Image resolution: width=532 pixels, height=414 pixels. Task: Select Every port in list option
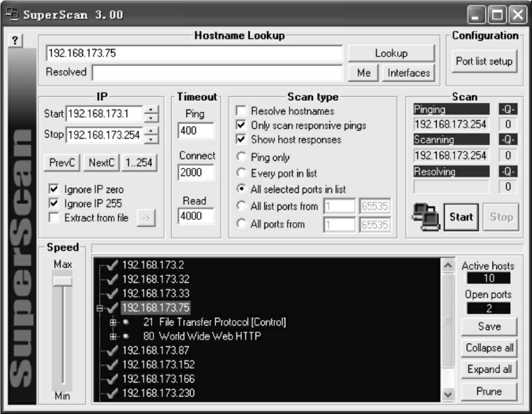tap(241, 173)
